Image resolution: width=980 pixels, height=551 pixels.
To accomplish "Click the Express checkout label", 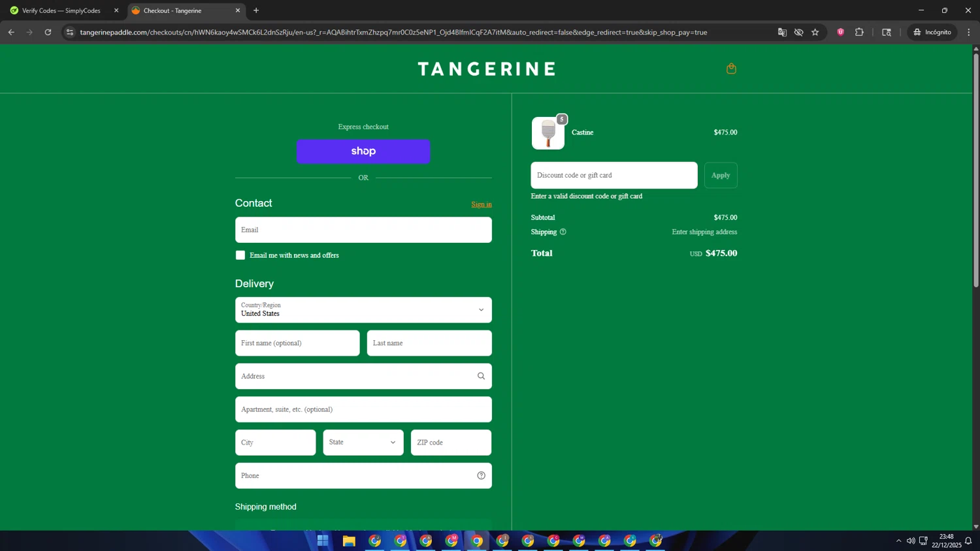I will (x=363, y=127).
